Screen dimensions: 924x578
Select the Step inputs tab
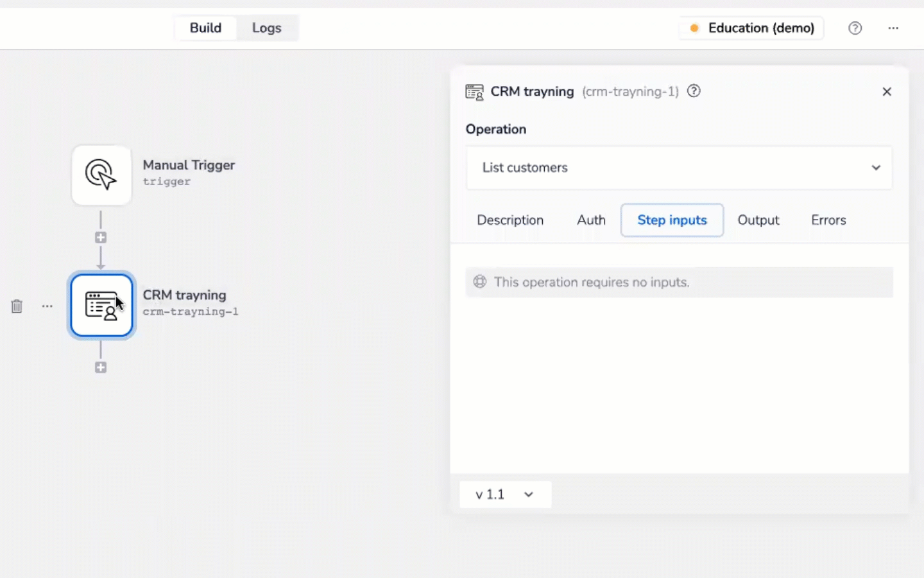(672, 220)
